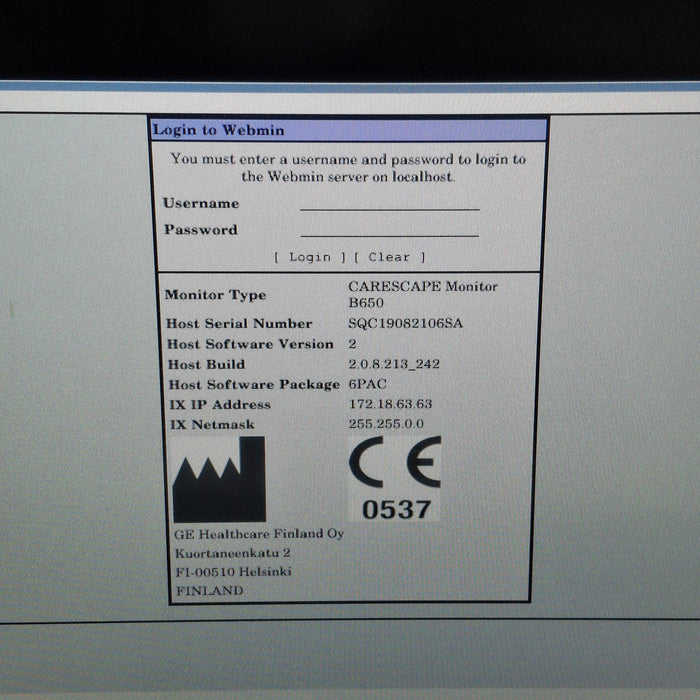700x700 pixels.
Task: Click the Login button
Action: [x=309, y=257]
